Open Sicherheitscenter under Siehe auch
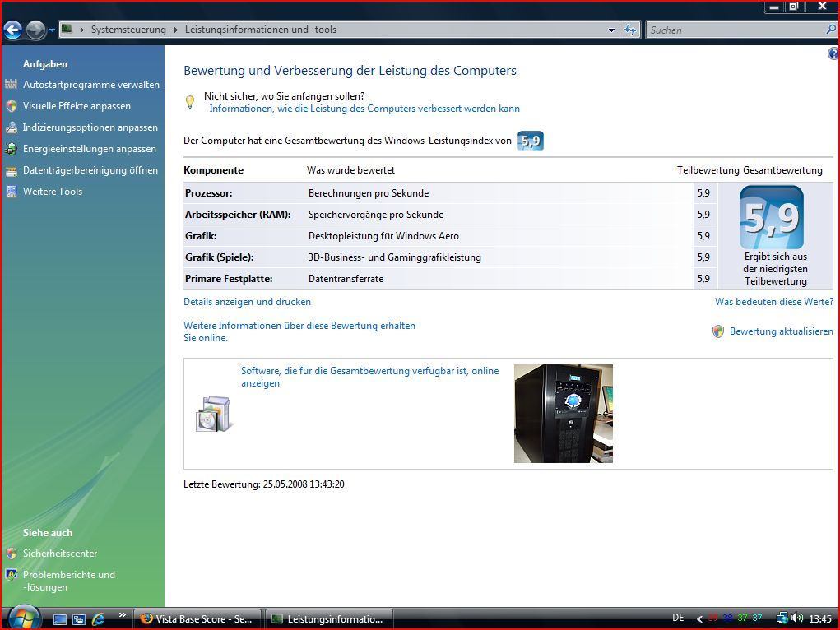The width and height of the screenshot is (840, 630). point(60,554)
